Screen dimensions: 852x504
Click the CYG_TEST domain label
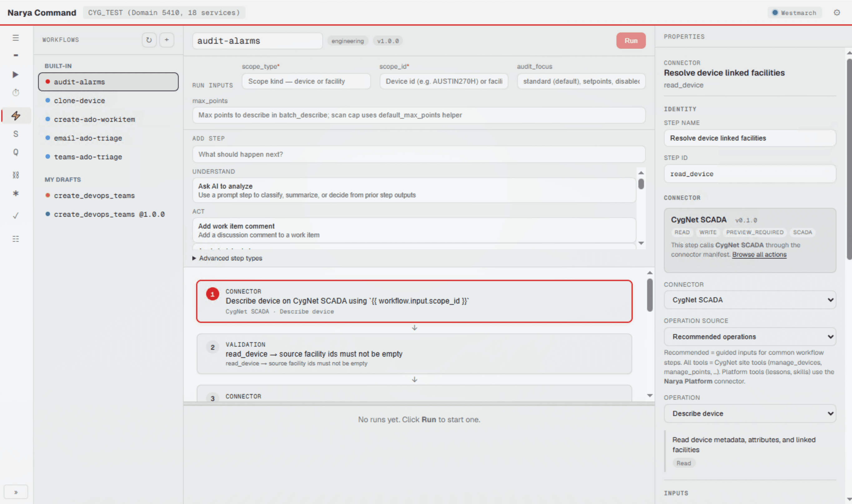pos(164,12)
